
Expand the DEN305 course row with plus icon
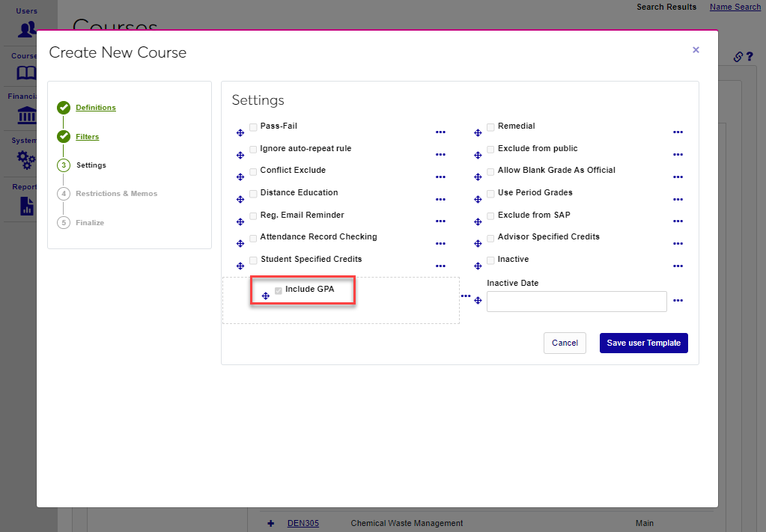[271, 523]
